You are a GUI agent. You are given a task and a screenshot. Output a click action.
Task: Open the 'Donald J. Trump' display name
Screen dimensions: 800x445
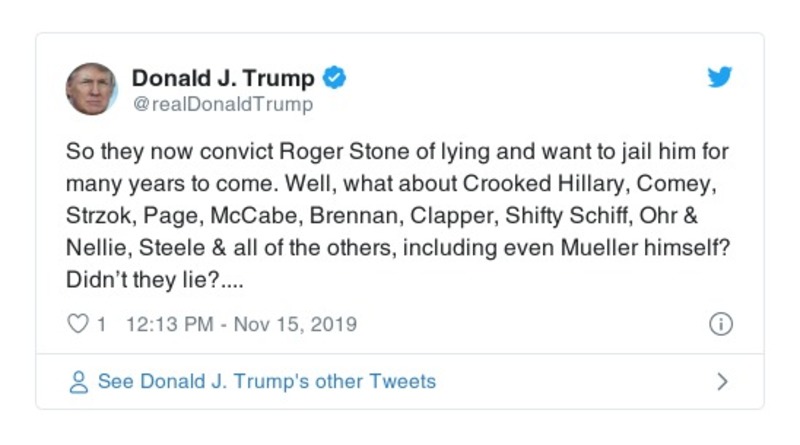click(x=223, y=78)
